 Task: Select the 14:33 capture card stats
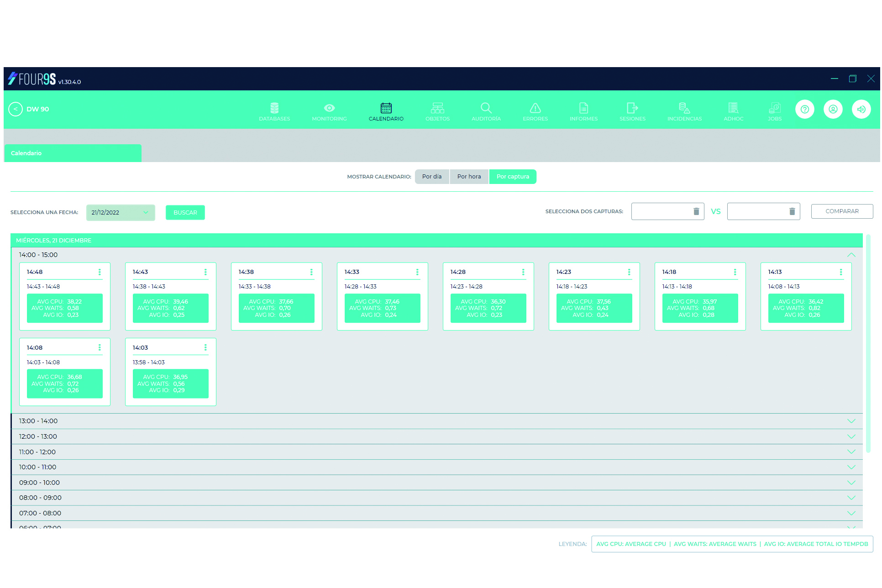coord(383,308)
